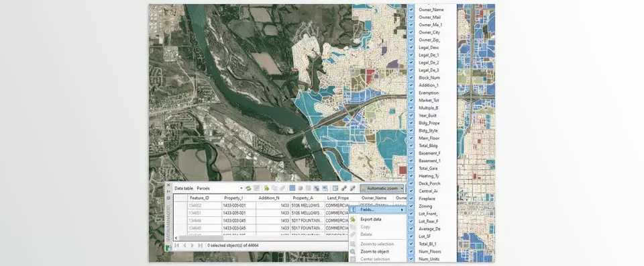Click the Copy context menu entry
Viewport: 644px width, 266px height.
coord(365,227)
